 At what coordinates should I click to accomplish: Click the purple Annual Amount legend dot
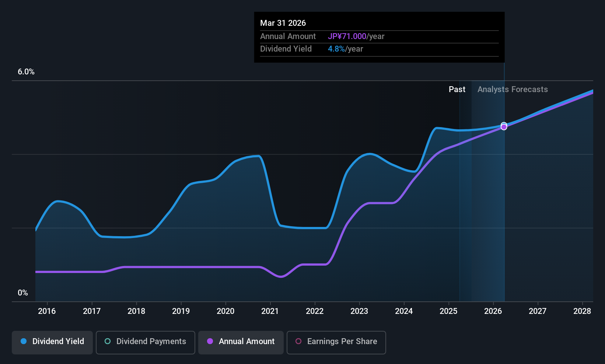[x=210, y=341]
